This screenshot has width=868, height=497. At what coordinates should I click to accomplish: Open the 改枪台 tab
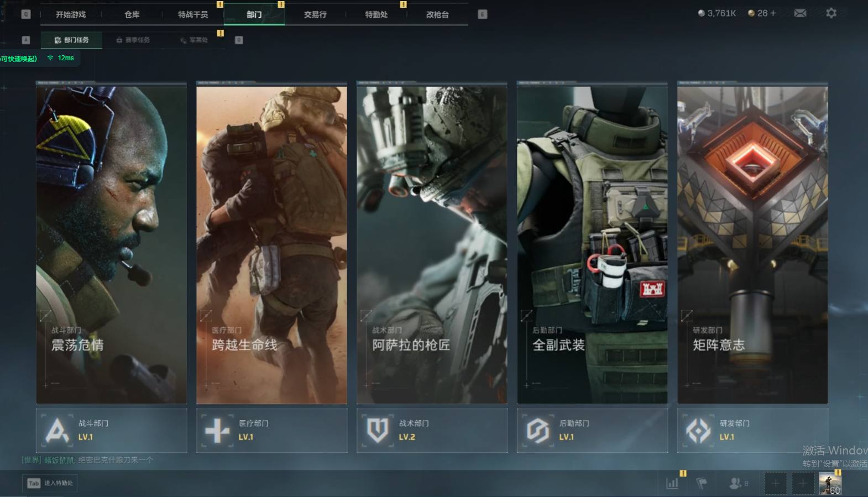[x=437, y=14]
